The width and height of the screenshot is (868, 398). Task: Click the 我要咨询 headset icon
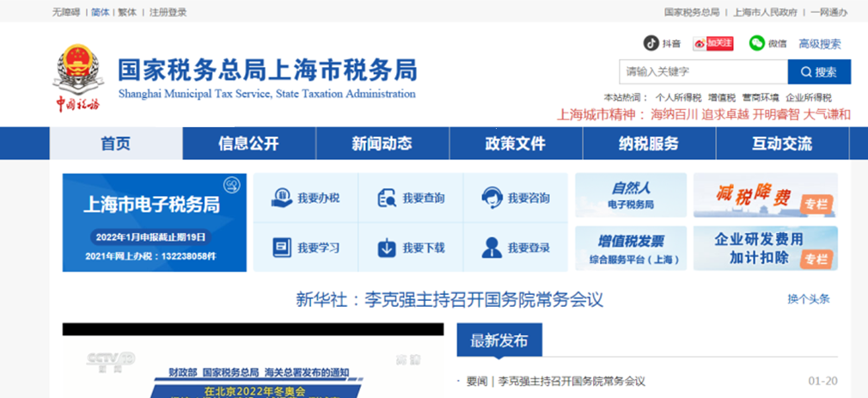point(492,198)
